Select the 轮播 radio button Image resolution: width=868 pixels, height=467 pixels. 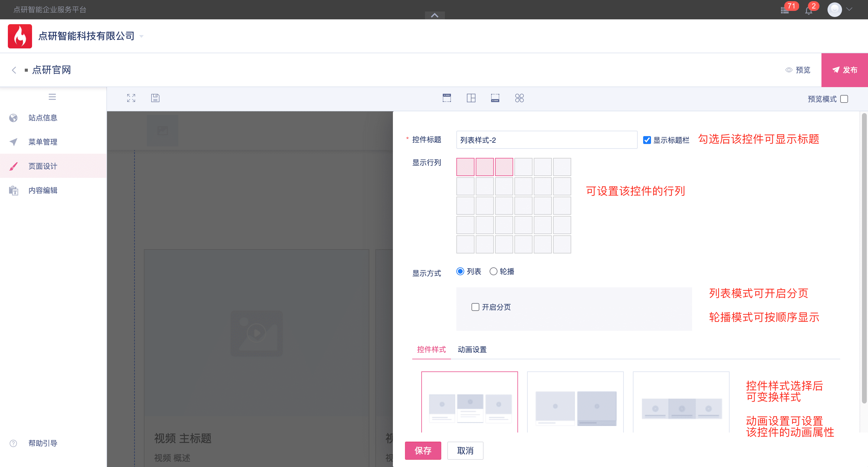493,271
